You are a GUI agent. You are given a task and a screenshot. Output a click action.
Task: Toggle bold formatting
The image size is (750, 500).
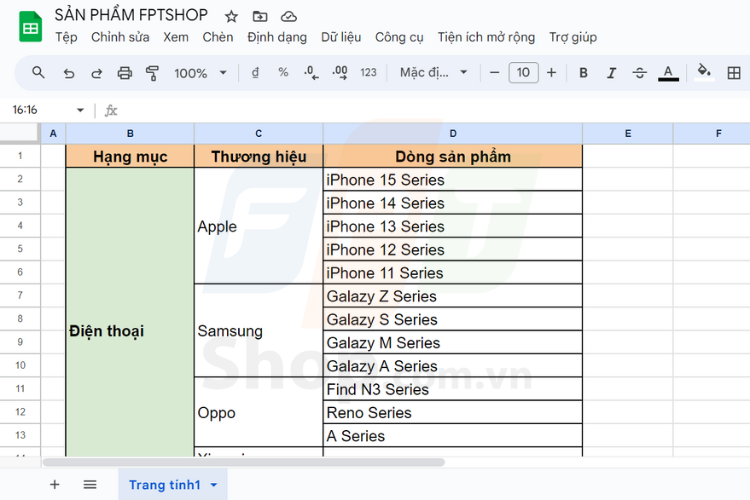(x=583, y=73)
